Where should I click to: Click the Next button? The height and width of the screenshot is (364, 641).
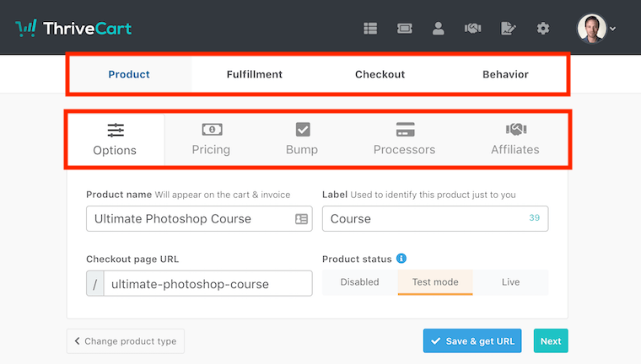coord(551,340)
